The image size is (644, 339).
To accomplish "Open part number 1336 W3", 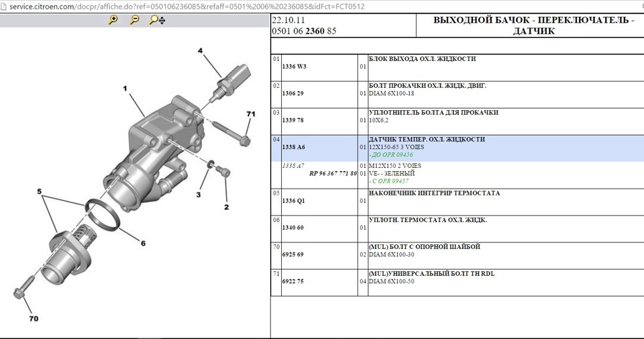I will (x=294, y=66).
